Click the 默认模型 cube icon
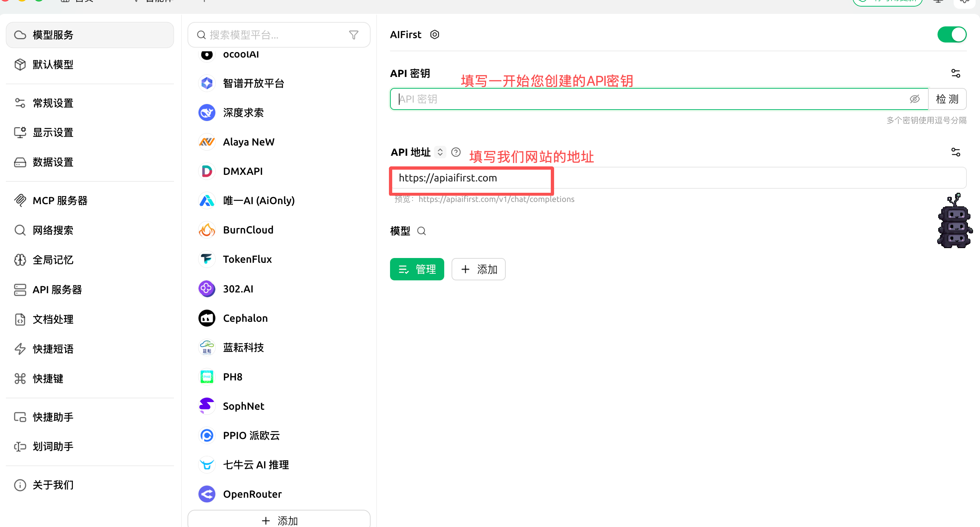This screenshot has width=980, height=527. (x=20, y=65)
